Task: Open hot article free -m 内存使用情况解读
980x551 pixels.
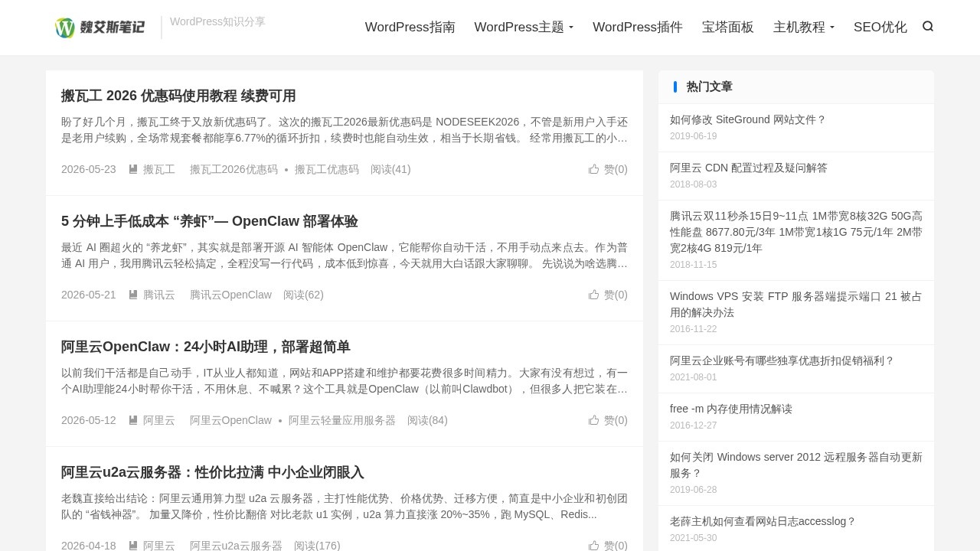Action: coord(731,409)
